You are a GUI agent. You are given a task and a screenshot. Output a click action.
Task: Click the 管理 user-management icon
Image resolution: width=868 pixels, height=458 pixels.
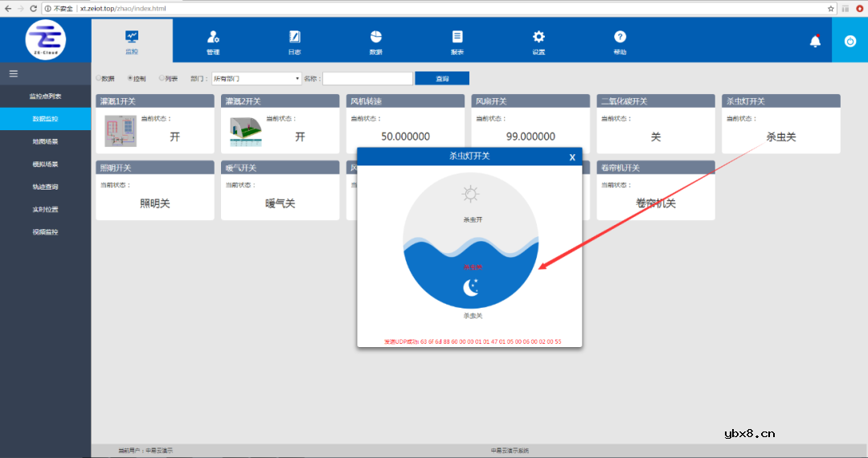(x=213, y=37)
